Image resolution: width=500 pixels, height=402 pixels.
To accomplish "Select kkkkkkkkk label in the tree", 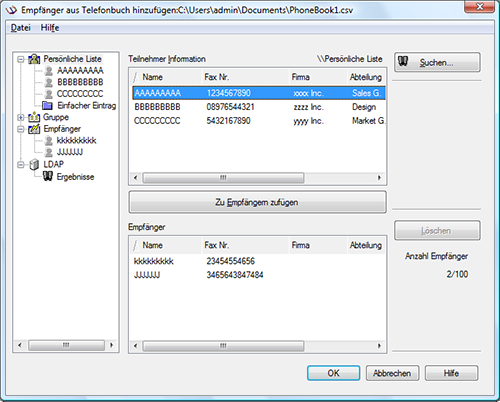I will pos(77,141).
